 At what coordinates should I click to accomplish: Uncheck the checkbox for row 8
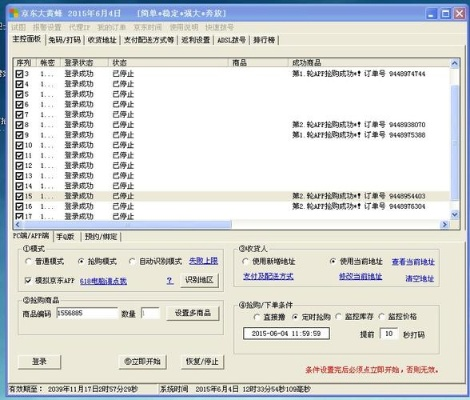(19, 125)
